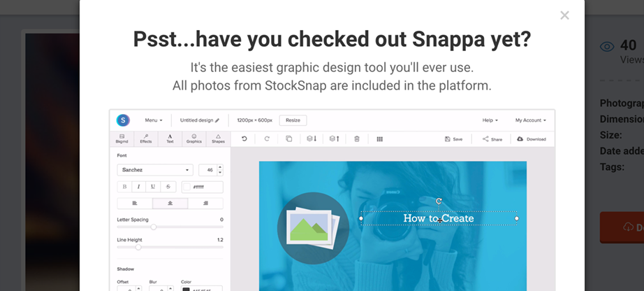Viewport: 644px width, 291px height.
Task: Open the Sanchez font dropdown
Action: pos(155,170)
